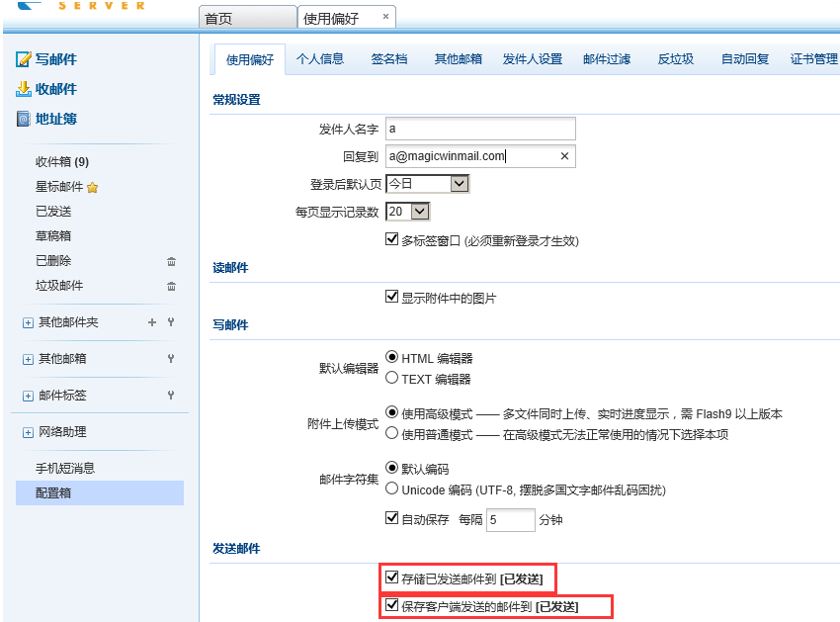840x622 pixels.
Task: Click the plus icon beside 其他邮件夹
Action: click(x=152, y=322)
